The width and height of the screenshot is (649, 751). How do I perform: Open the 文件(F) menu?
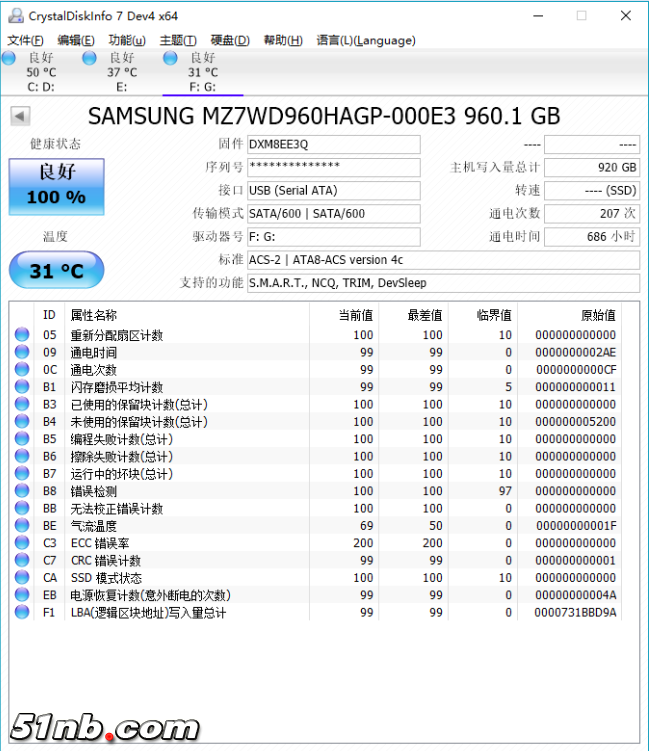(25, 40)
